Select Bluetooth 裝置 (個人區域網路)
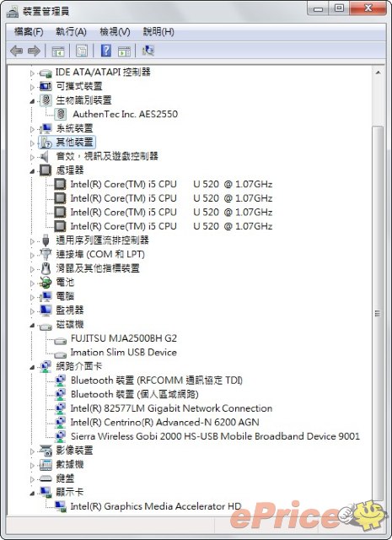 click(x=135, y=394)
